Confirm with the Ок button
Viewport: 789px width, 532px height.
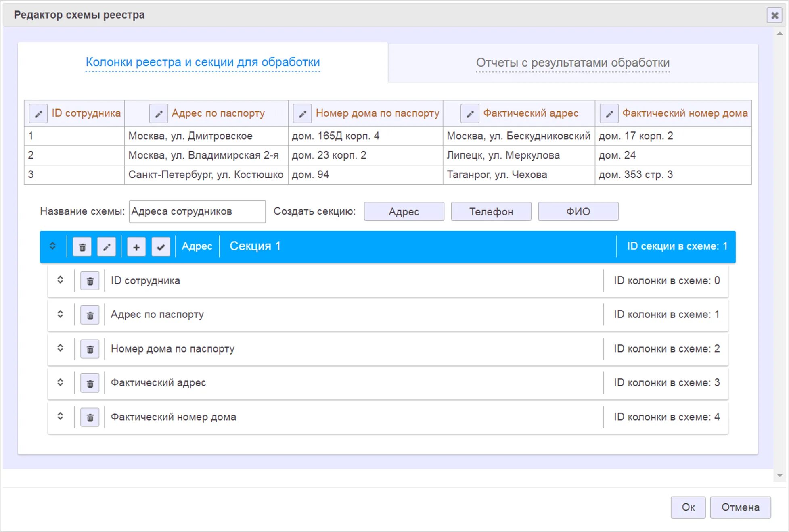(688, 507)
